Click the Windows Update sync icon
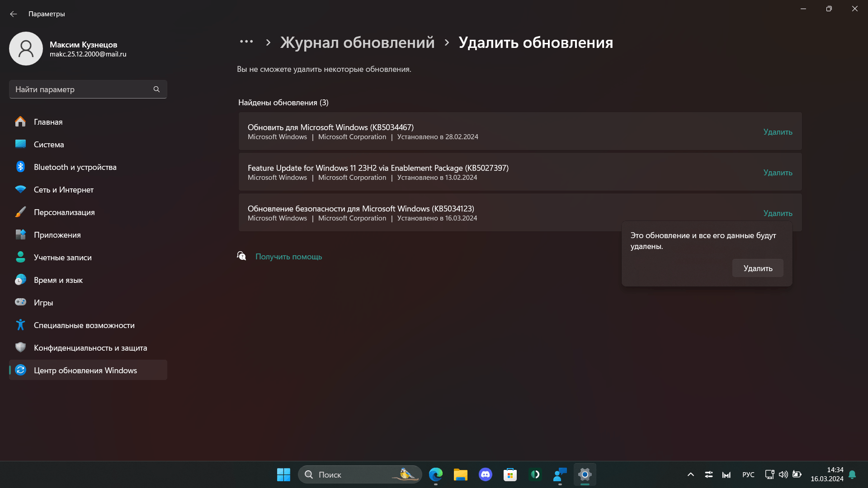 tap(20, 370)
